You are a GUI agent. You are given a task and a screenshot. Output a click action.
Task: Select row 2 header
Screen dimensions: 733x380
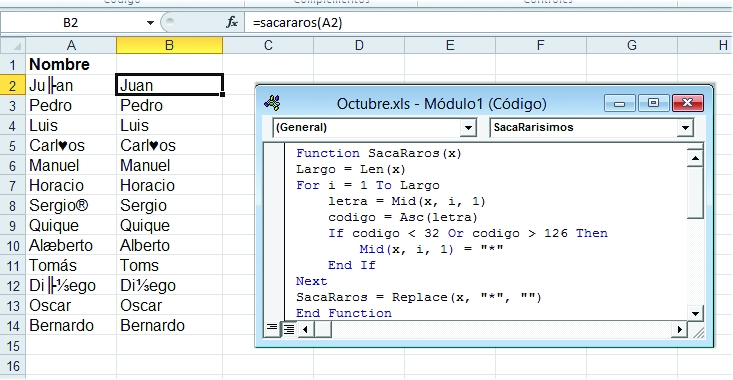pyautogui.click(x=13, y=86)
